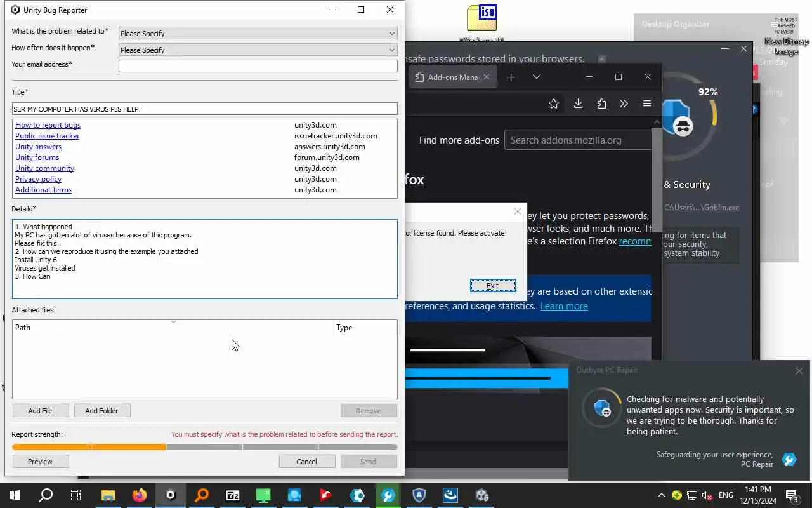The image size is (812, 508).
Task: Click the Type column header
Action: point(365,328)
